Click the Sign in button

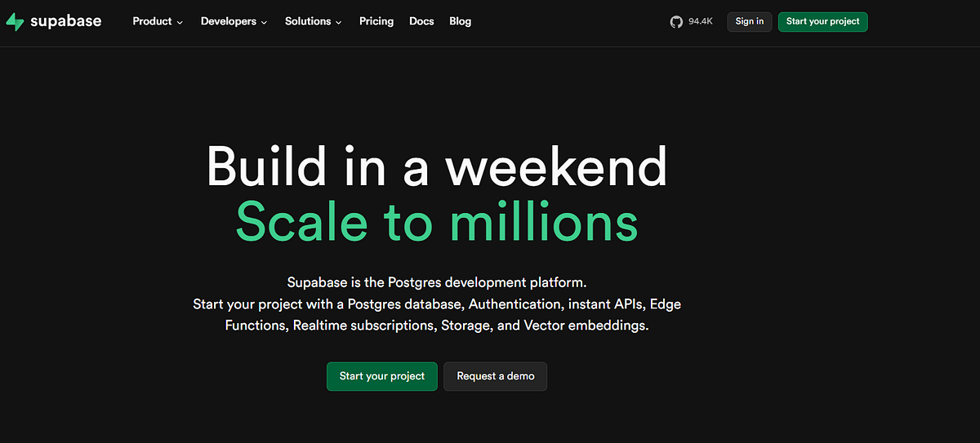click(750, 22)
